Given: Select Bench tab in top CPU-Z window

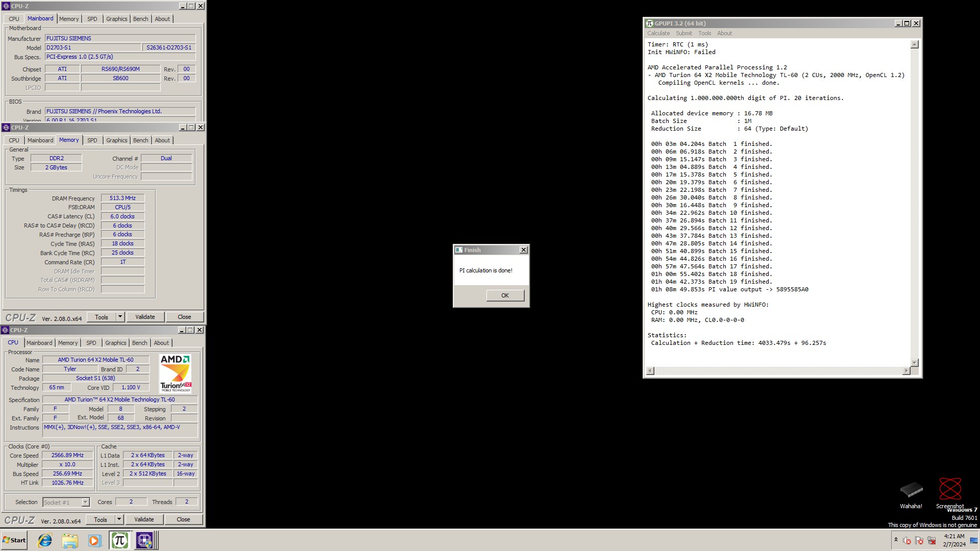Looking at the screenshot, I should point(140,19).
